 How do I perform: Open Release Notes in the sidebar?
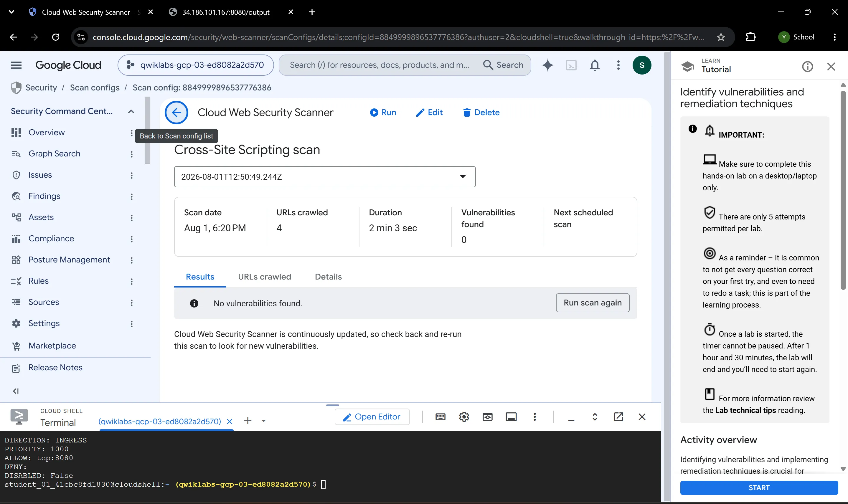(55, 368)
